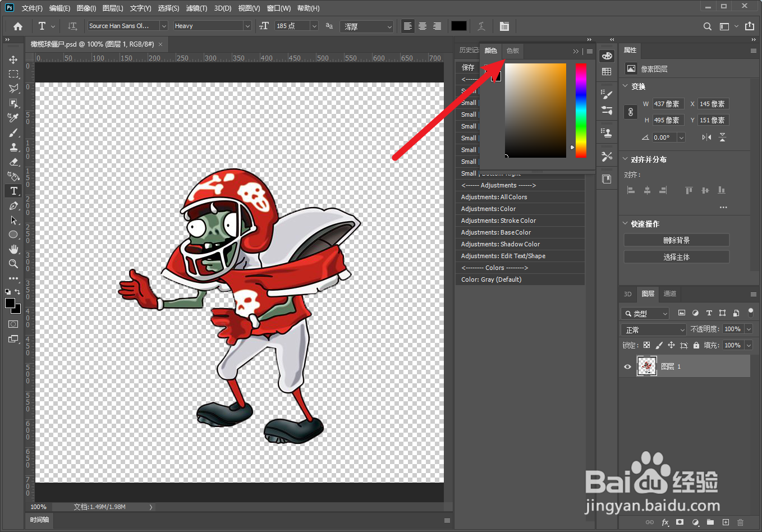762x532 pixels.
Task: Open the Color palette collapsed panel icon
Action: (x=607, y=56)
